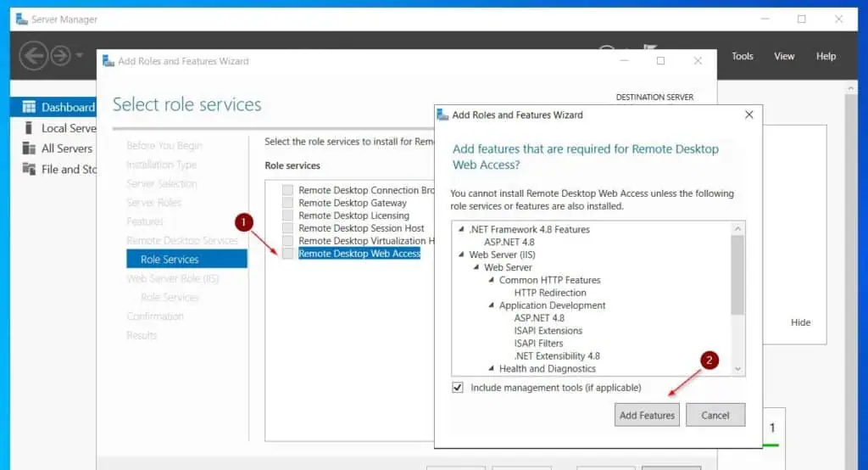Collapse Health and Diagnostics node
The height and width of the screenshot is (470, 868).
point(491,368)
